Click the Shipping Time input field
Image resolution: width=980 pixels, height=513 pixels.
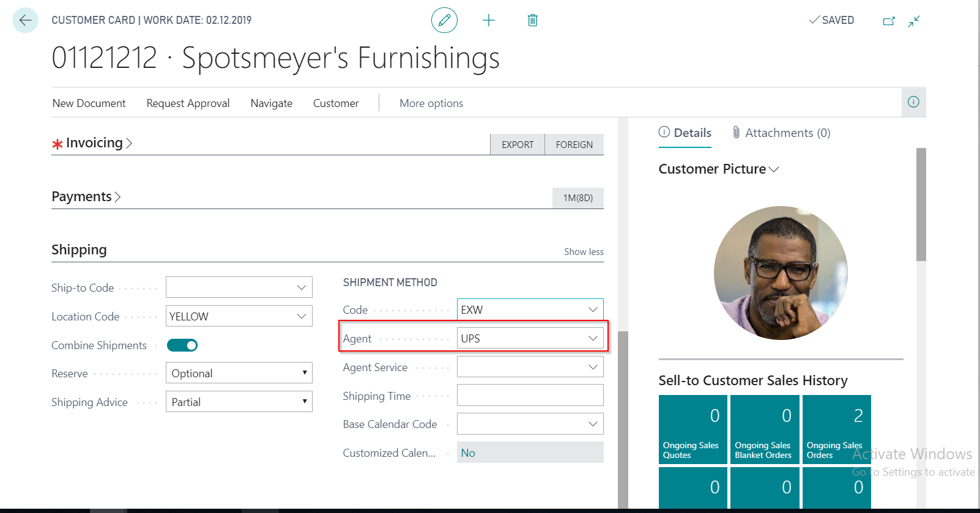[530, 395]
